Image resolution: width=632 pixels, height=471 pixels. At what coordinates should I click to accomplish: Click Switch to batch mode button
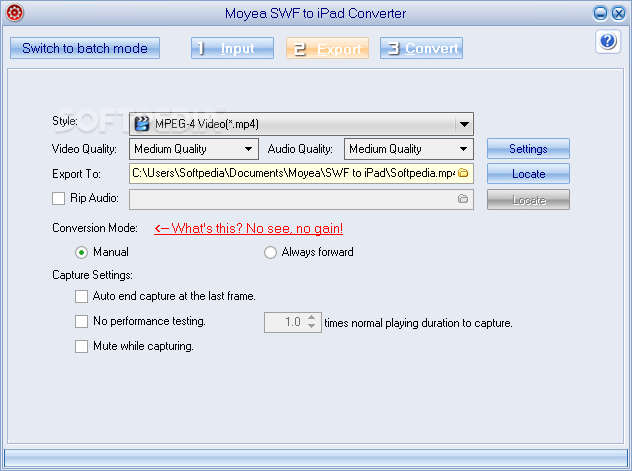point(85,48)
